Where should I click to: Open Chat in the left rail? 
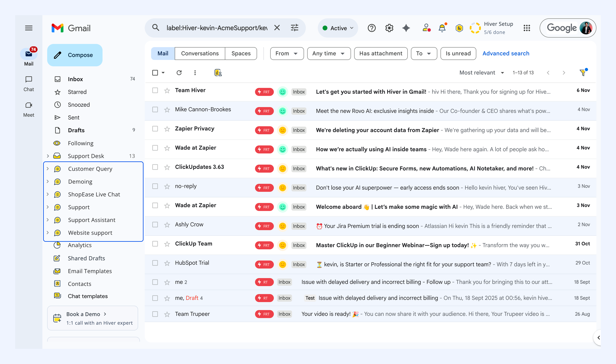coord(29,84)
